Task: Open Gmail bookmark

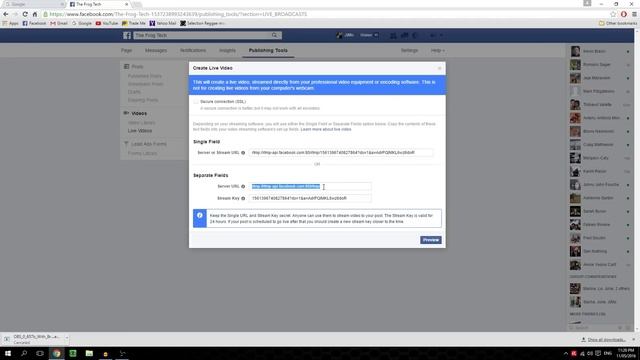Action: point(59,23)
